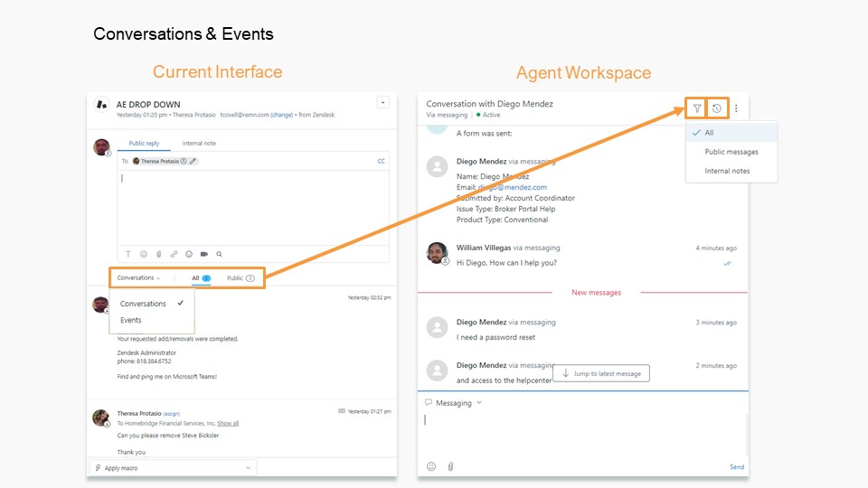Click the paperclip icon in Agent Workspace composer
868x488 pixels.
(450, 466)
